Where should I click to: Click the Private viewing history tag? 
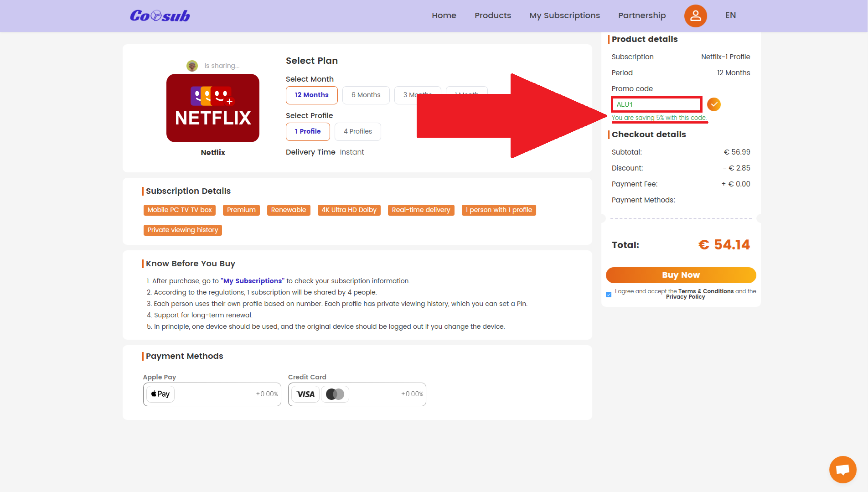point(183,230)
